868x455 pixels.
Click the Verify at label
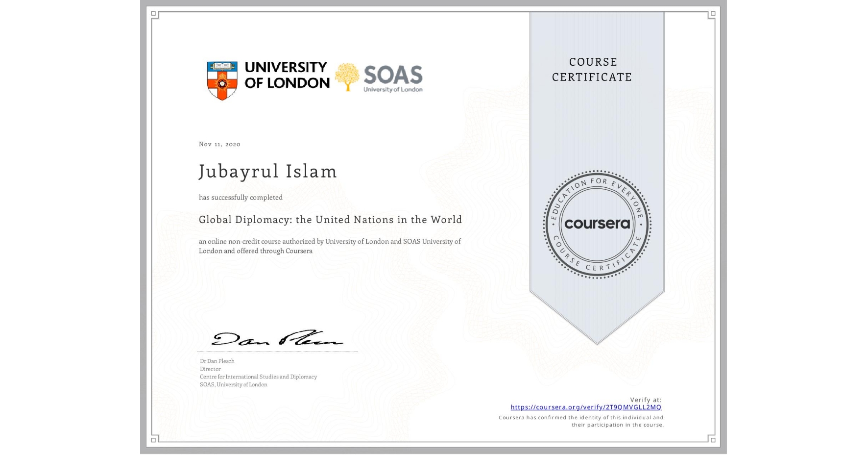[645, 399]
